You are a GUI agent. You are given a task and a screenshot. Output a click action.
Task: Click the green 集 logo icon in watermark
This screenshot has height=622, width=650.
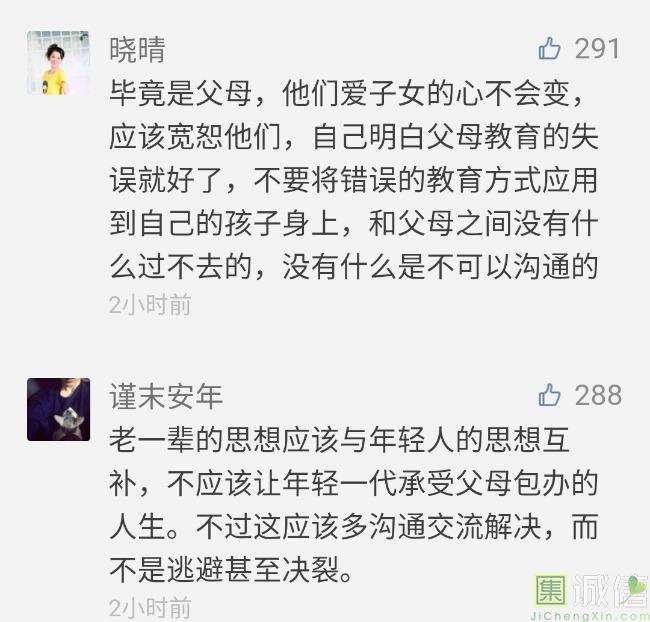tap(551, 590)
